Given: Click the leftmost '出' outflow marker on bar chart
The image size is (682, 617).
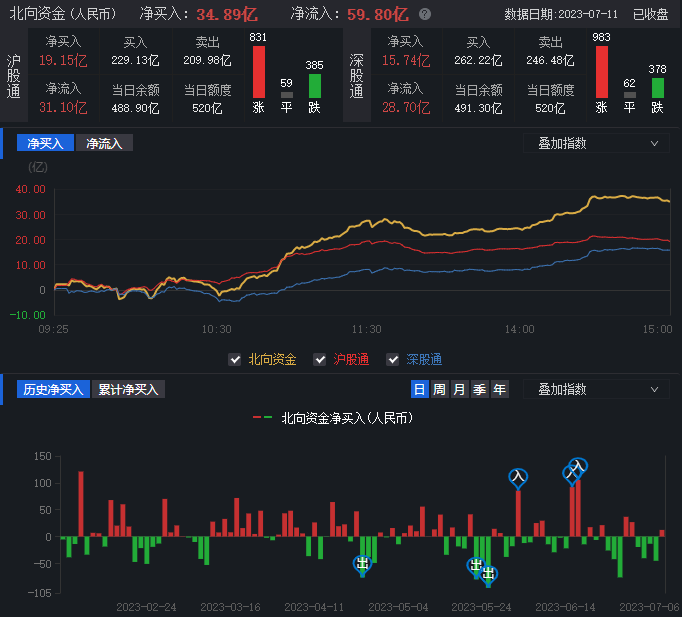Looking at the screenshot, I should [x=362, y=564].
